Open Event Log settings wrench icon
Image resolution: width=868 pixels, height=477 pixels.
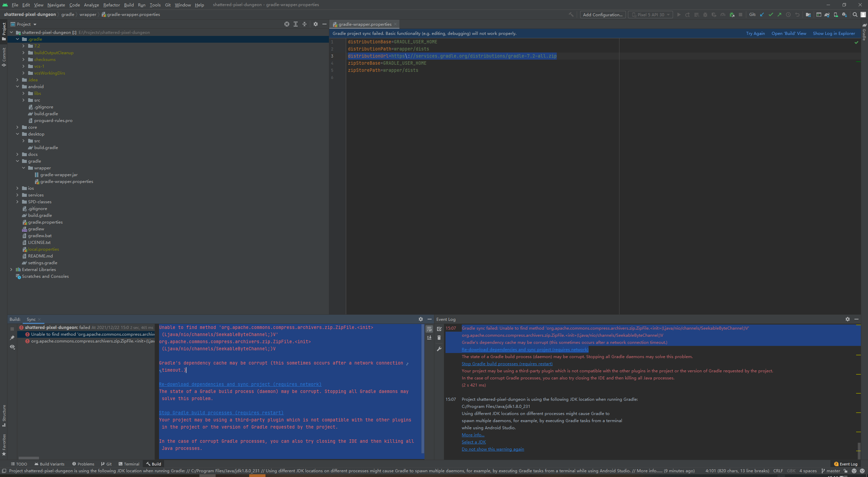[x=439, y=349]
